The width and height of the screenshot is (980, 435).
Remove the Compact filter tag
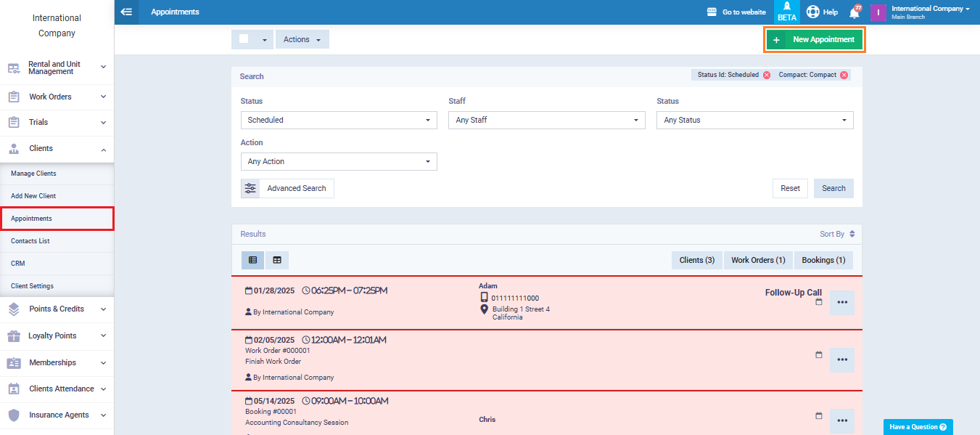click(844, 75)
